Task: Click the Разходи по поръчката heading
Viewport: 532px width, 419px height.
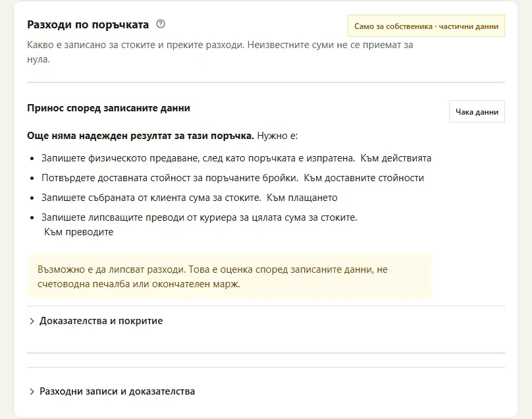Action: 88,25
